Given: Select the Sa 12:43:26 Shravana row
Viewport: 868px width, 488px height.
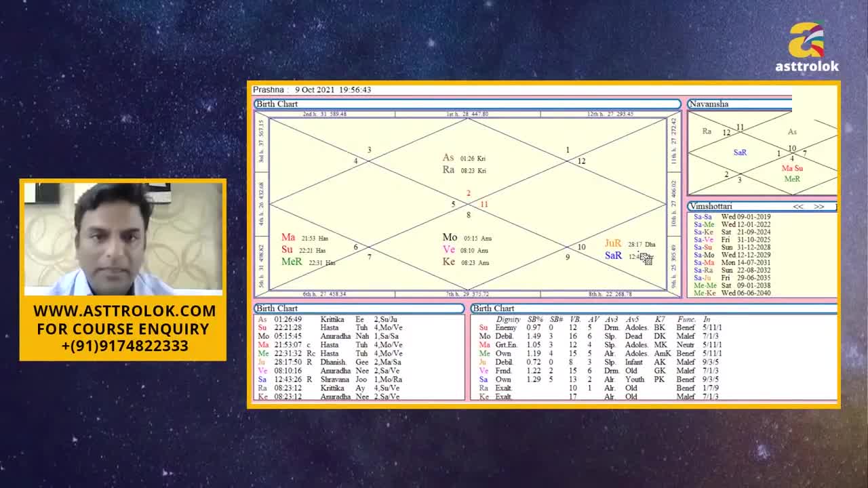Looking at the screenshot, I should 330,380.
